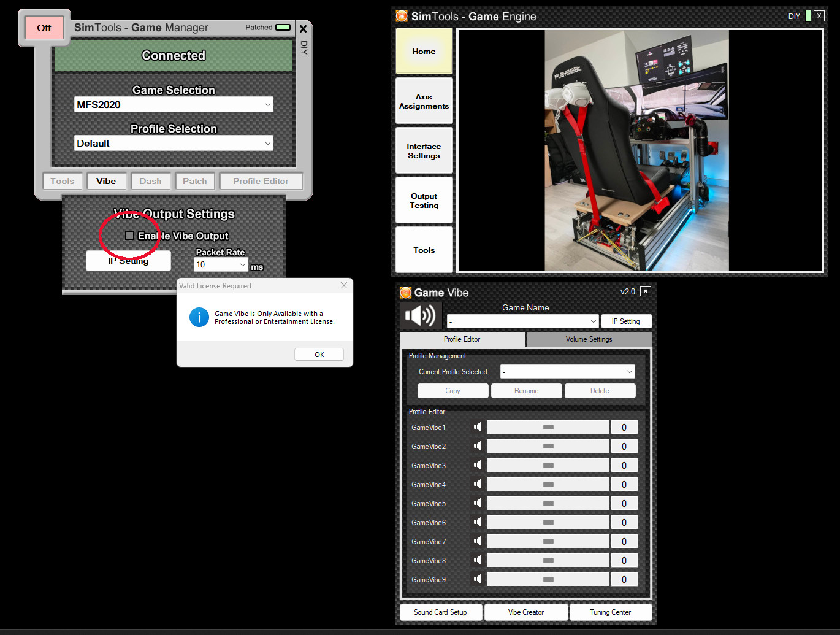Click the Patched status indicator
Screen dimensions: 840x635
point(283,27)
